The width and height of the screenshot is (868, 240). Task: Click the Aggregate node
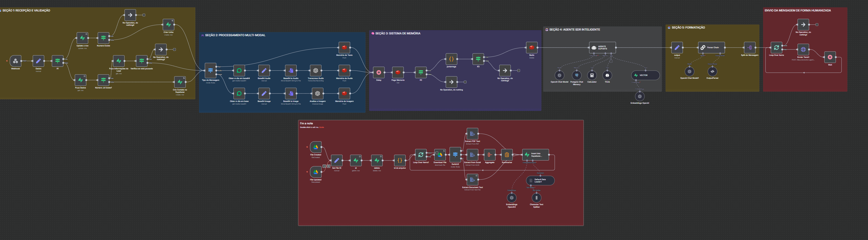tap(489, 155)
